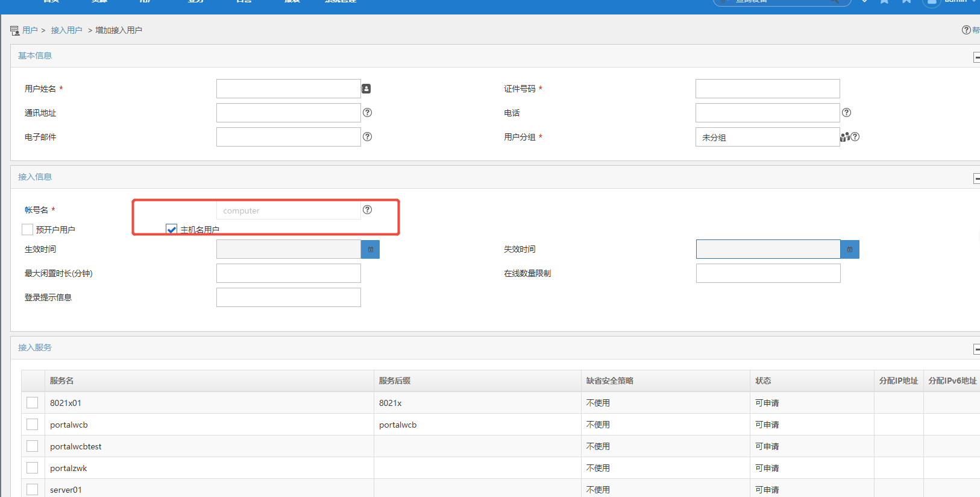Open the 接入用户 breadcrumb link
The image size is (980, 497).
[x=66, y=30]
